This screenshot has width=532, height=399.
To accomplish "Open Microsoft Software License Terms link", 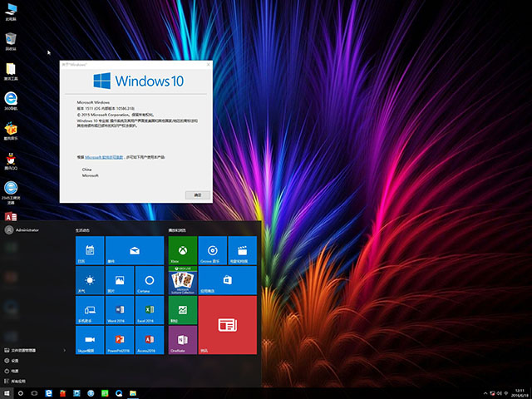I will pos(104,156).
